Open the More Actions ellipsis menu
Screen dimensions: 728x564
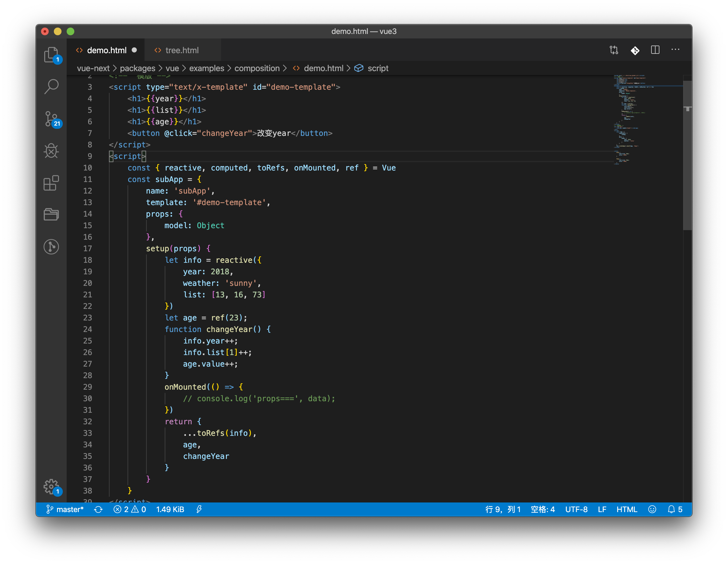click(x=675, y=50)
